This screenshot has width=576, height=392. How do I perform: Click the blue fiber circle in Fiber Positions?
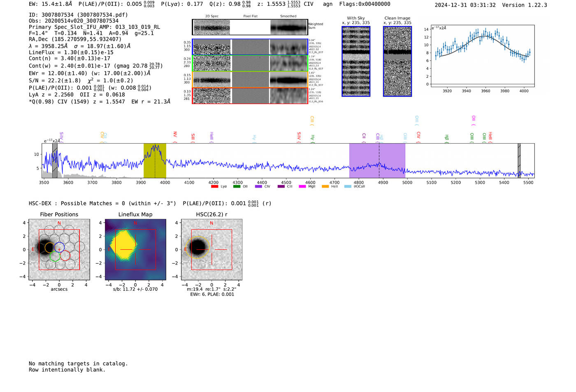[x=59, y=248]
